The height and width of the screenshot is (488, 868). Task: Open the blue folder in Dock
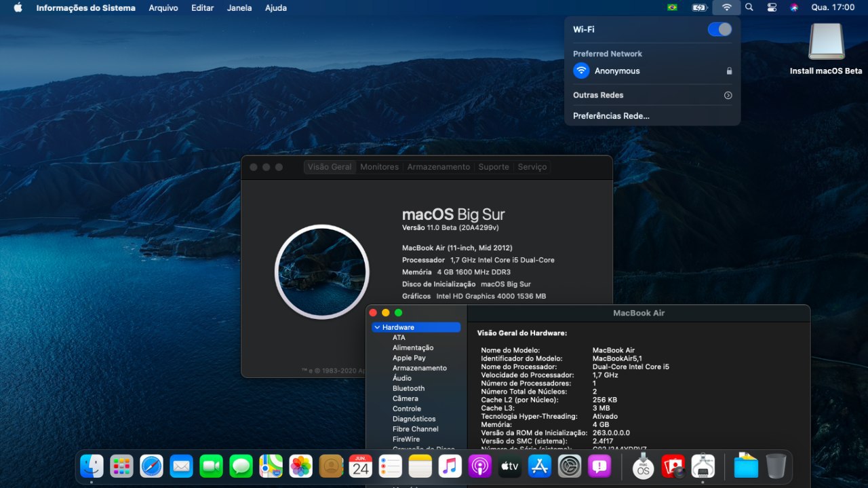tap(746, 466)
